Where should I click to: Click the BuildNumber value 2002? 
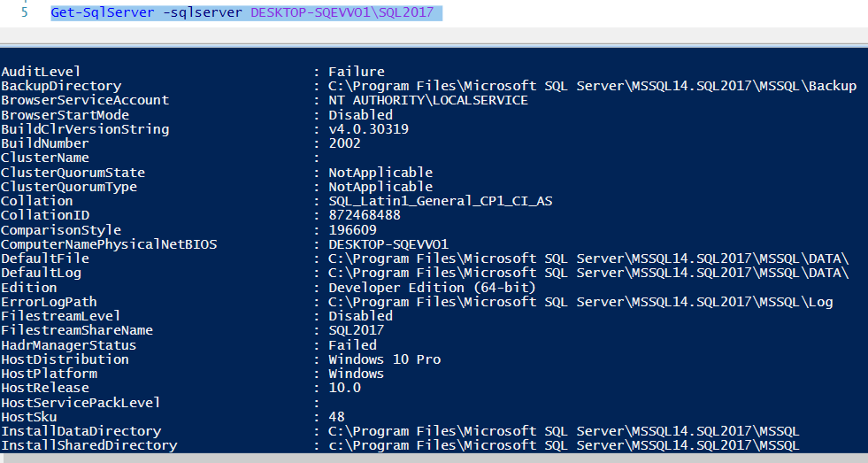pos(344,143)
